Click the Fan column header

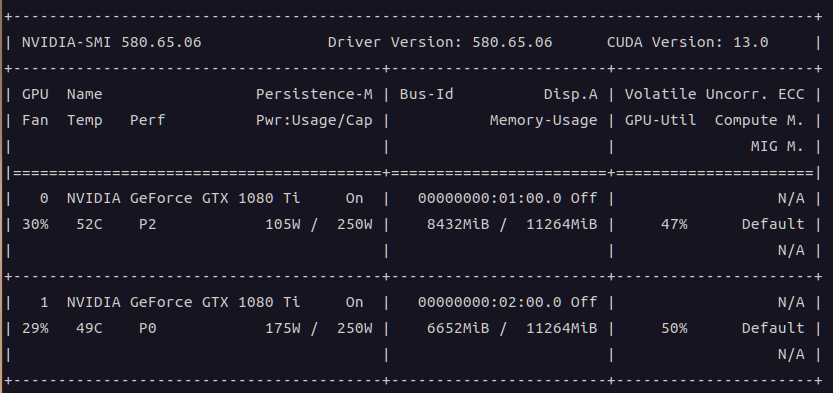point(35,120)
